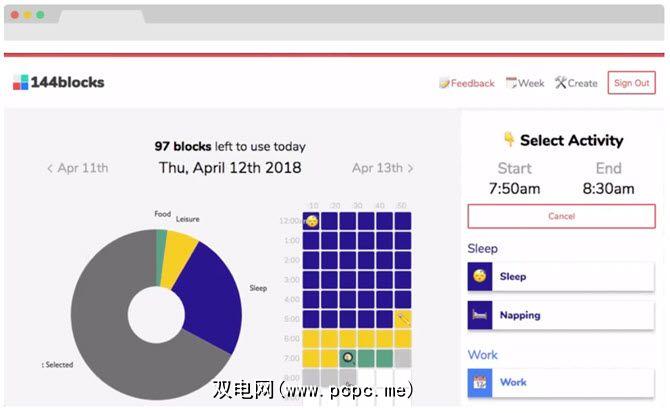Viewport: 670px width, 413px height.
Task: Click the 97 blocks left text
Action: [230, 146]
